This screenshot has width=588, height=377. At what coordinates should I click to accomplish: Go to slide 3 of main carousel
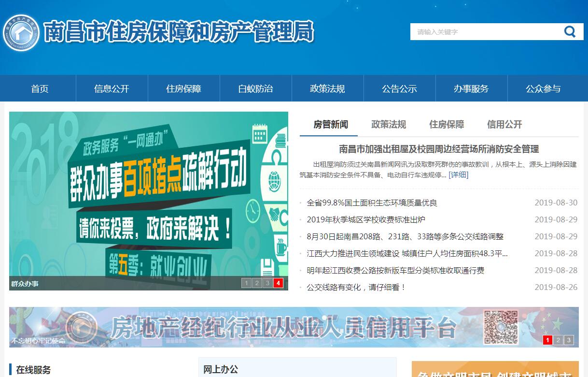click(x=267, y=283)
